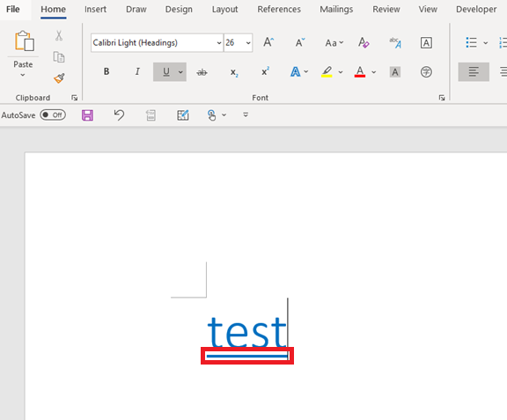Apply Character Border to text
This screenshot has width=507, height=420.
coord(426,43)
